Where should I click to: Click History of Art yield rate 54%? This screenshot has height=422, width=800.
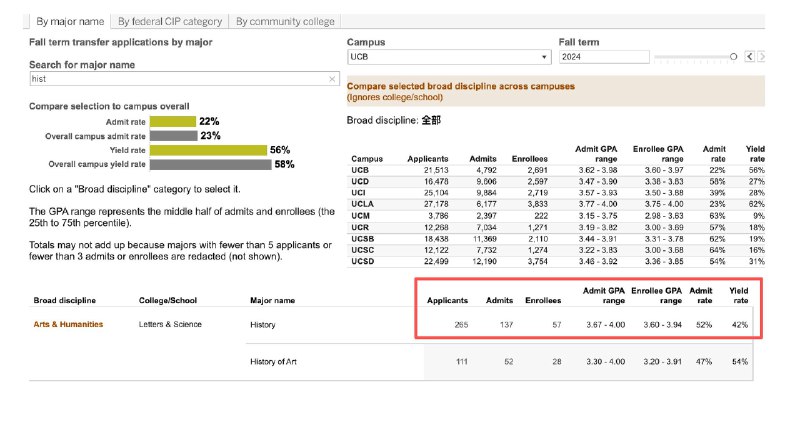click(740, 362)
